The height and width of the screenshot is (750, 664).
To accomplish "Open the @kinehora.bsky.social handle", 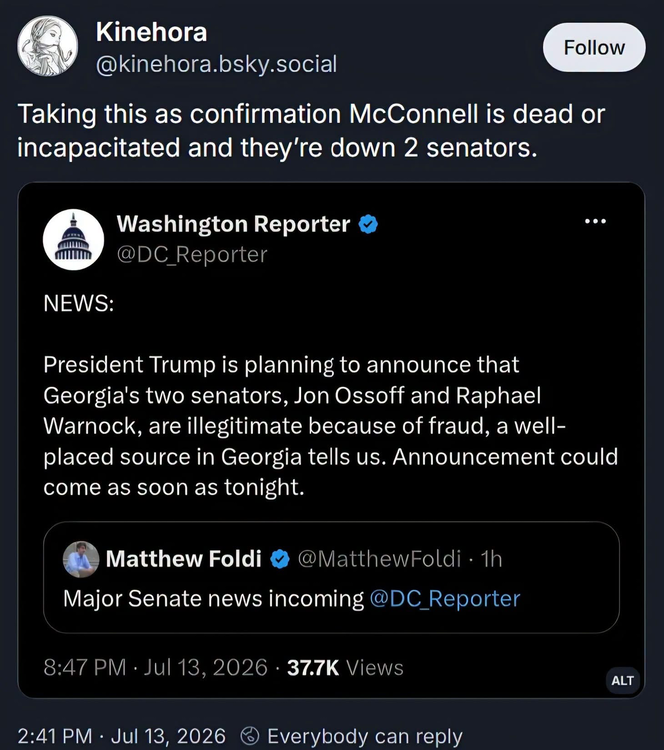I will click(216, 64).
